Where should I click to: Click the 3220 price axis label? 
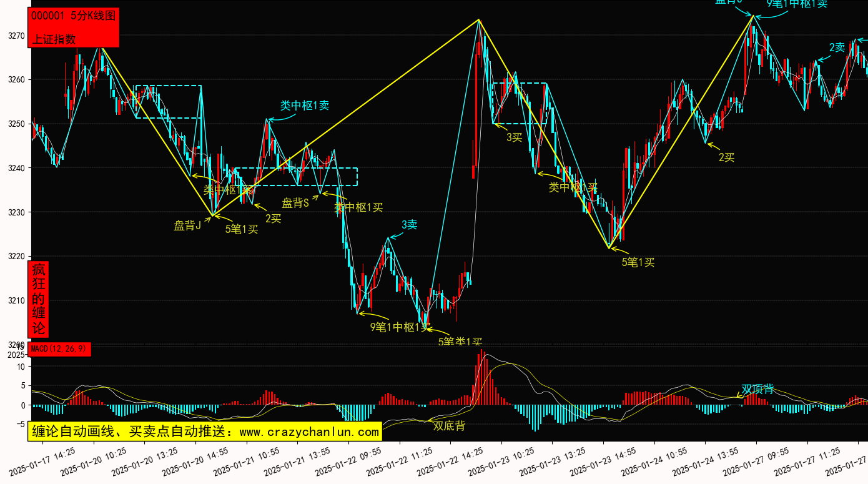tap(16, 256)
